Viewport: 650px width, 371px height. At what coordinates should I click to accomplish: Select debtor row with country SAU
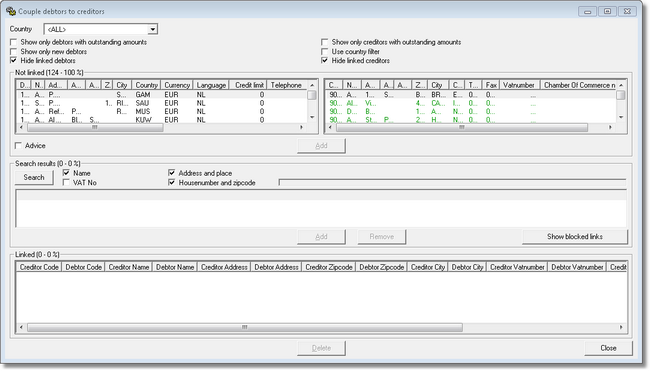point(162,103)
